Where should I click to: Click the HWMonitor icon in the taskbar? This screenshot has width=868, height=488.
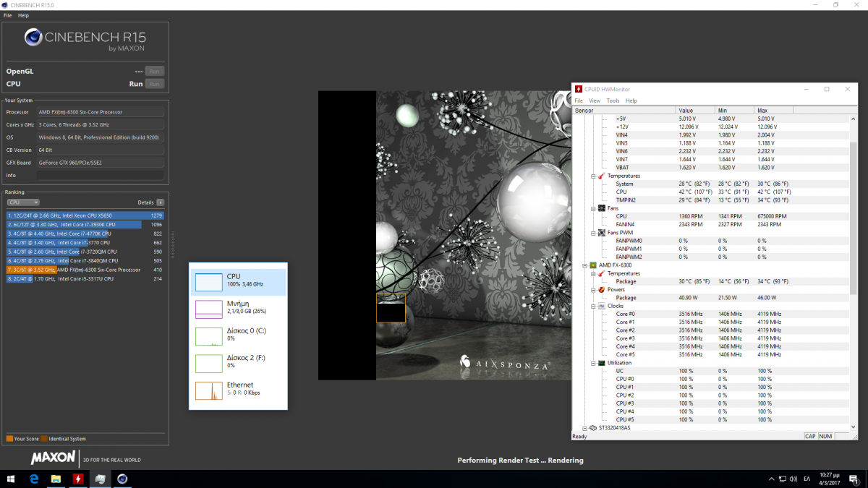click(x=78, y=479)
